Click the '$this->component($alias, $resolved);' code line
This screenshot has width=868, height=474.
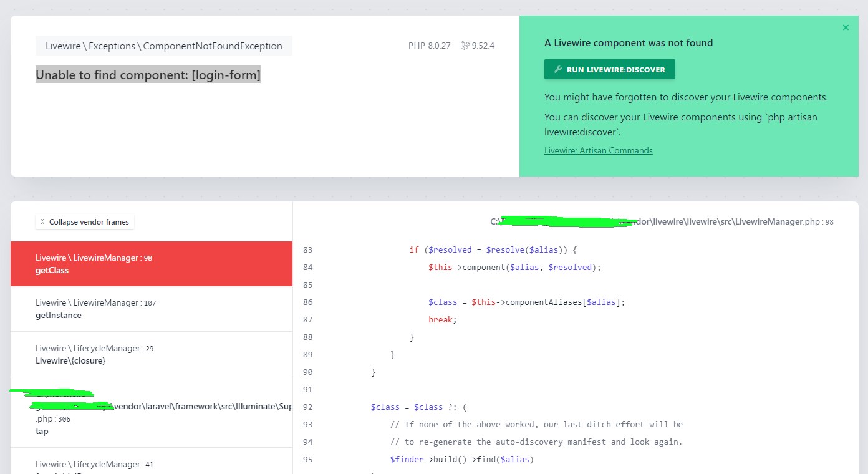(x=514, y=267)
